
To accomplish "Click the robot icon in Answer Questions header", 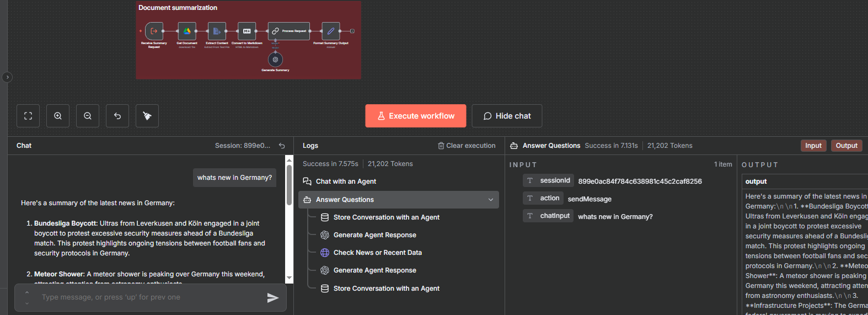I will coord(514,146).
